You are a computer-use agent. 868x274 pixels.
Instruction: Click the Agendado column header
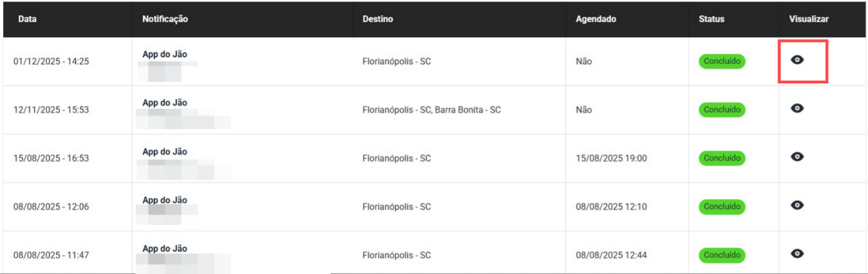596,19
